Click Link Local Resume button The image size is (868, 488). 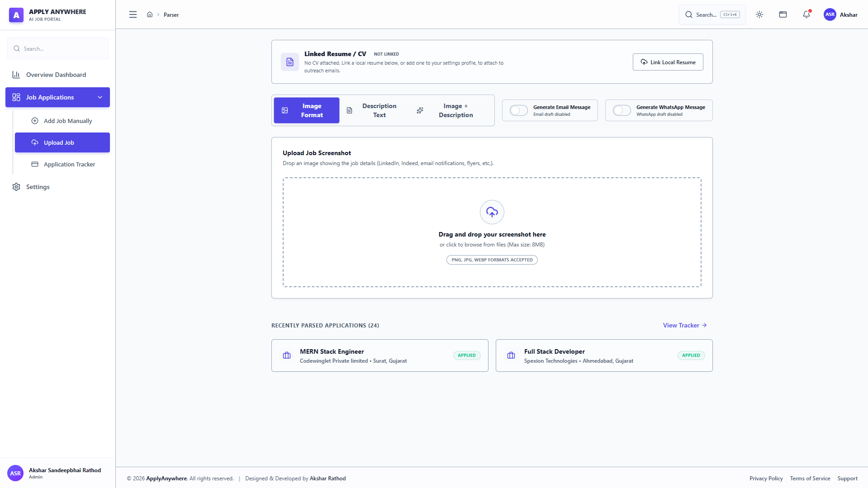[668, 62]
